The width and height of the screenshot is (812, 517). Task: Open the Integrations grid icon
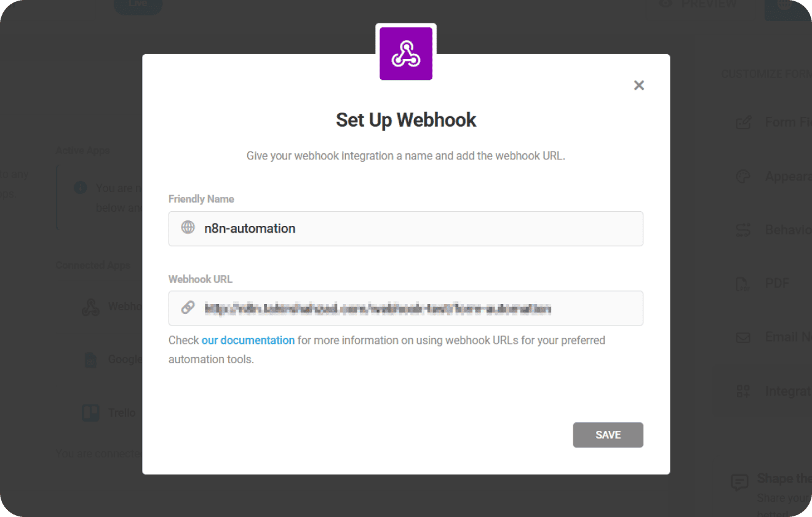pos(744,391)
